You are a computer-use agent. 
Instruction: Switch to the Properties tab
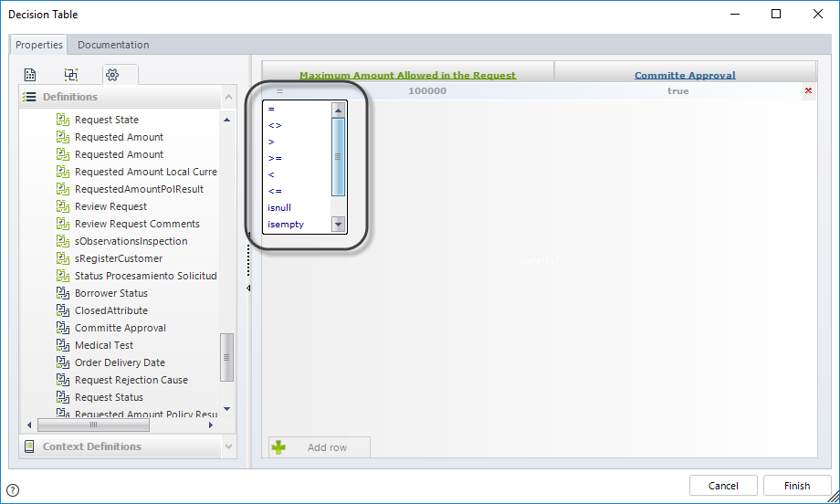[x=38, y=45]
